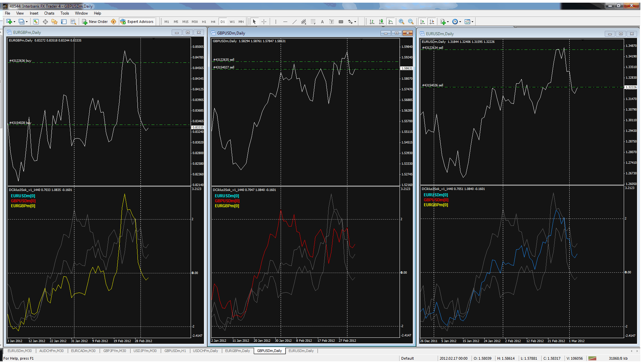
Task: Switch chart to W1 weekly timeframe
Action: click(x=232, y=22)
